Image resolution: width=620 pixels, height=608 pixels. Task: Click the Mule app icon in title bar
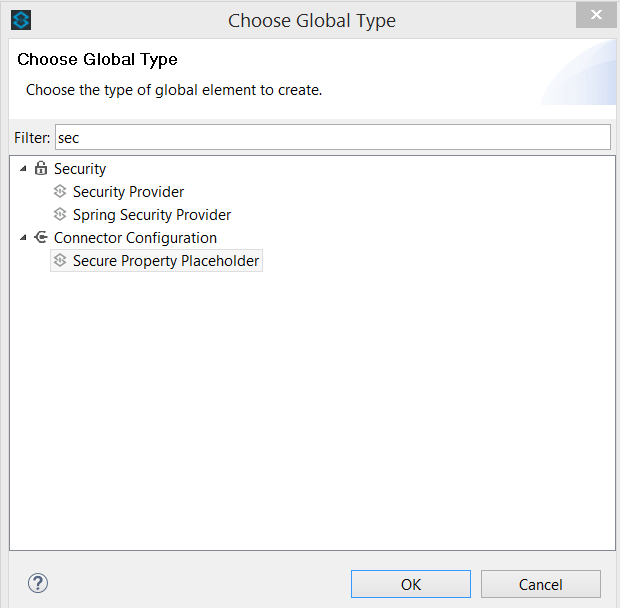[21, 20]
